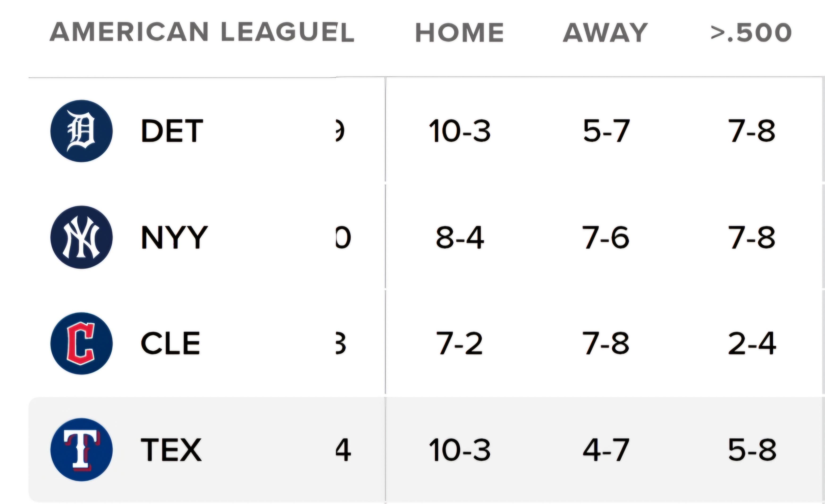Click Detroit's 5-7 away record
This screenshot has height=504, width=825.
coord(606,131)
